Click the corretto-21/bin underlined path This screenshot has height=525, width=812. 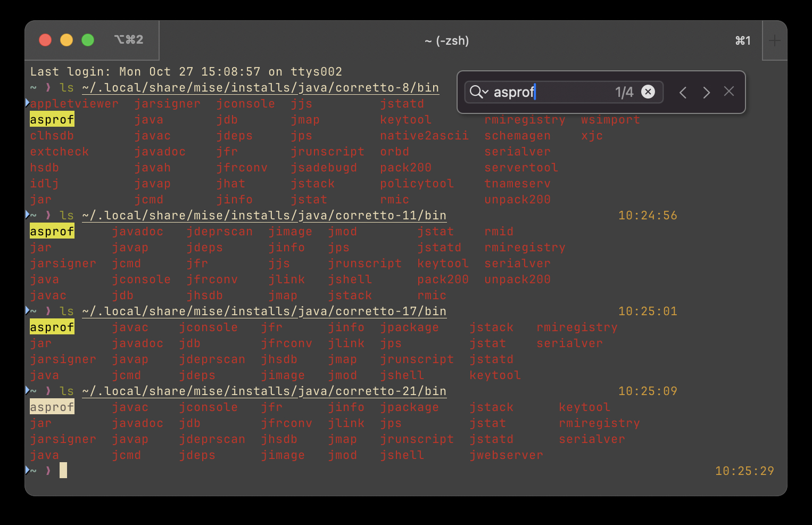(264, 391)
